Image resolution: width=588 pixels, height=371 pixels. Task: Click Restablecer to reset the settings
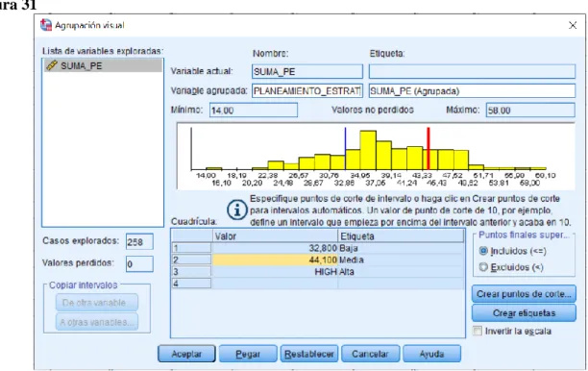[x=309, y=354]
